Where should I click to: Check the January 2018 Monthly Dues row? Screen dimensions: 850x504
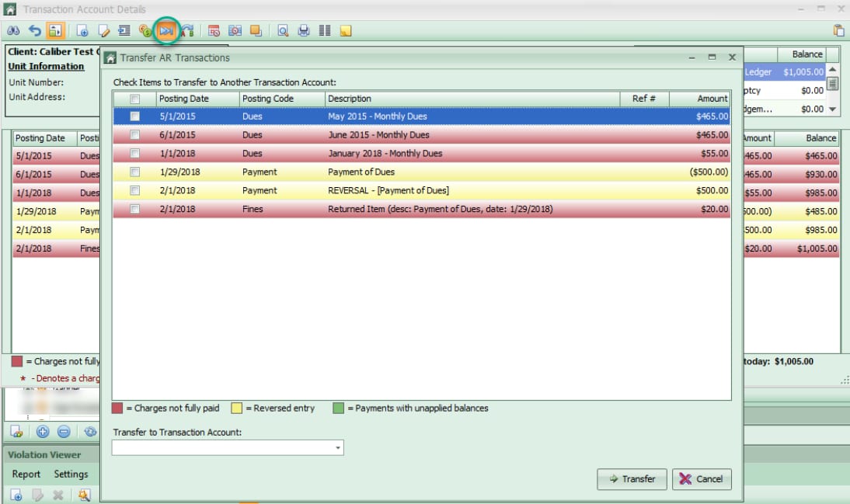134,153
